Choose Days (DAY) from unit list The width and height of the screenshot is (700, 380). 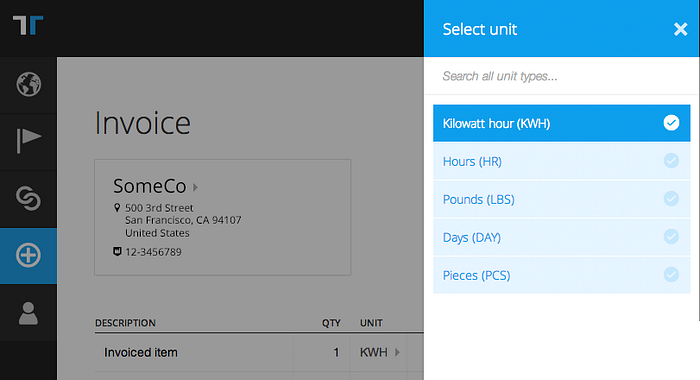562,237
